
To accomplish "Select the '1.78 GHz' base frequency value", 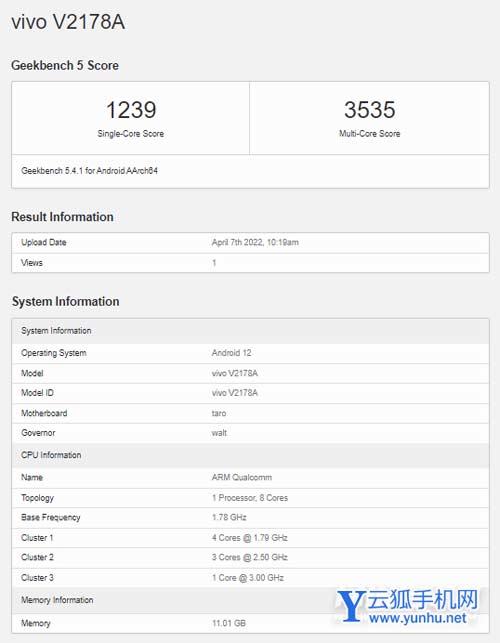I will (229, 518).
